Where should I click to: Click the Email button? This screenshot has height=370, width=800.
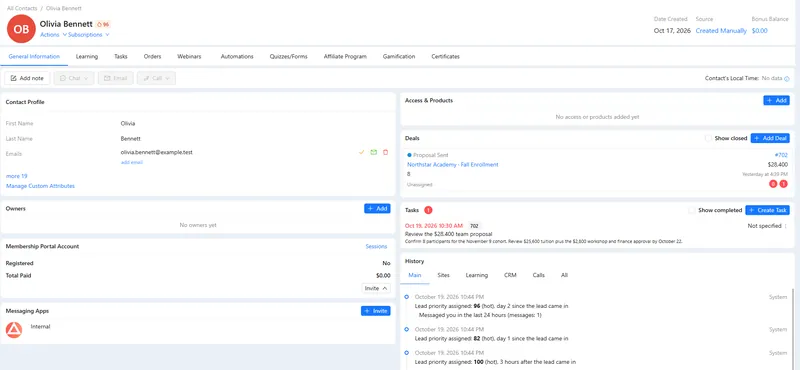pos(116,78)
